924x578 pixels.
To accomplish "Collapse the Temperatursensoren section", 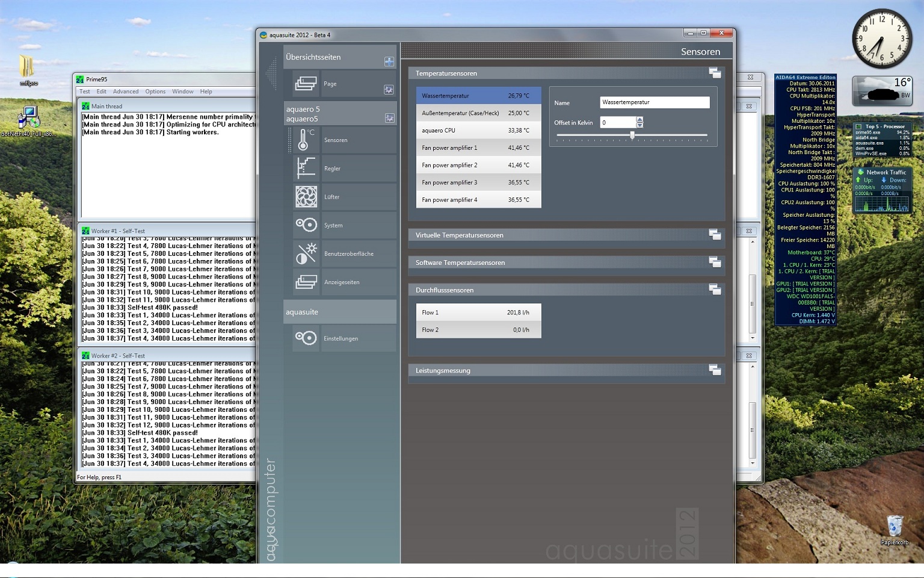I will [x=715, y=73].
